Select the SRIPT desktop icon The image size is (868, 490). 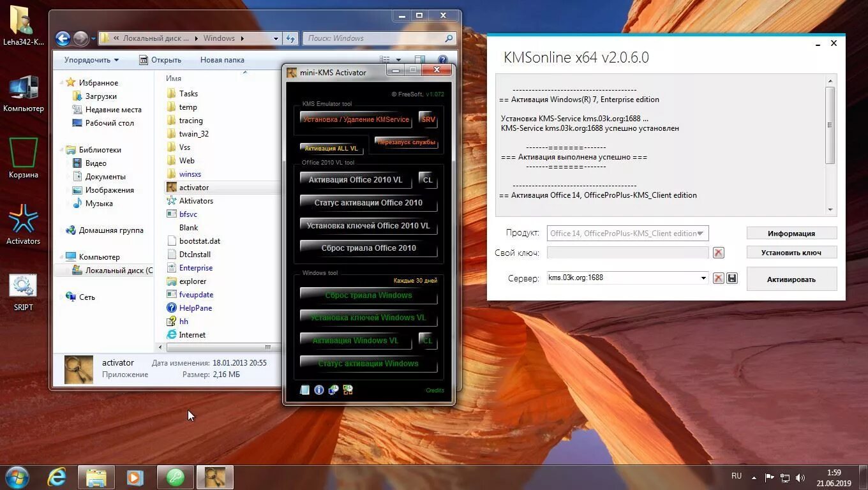23,292
